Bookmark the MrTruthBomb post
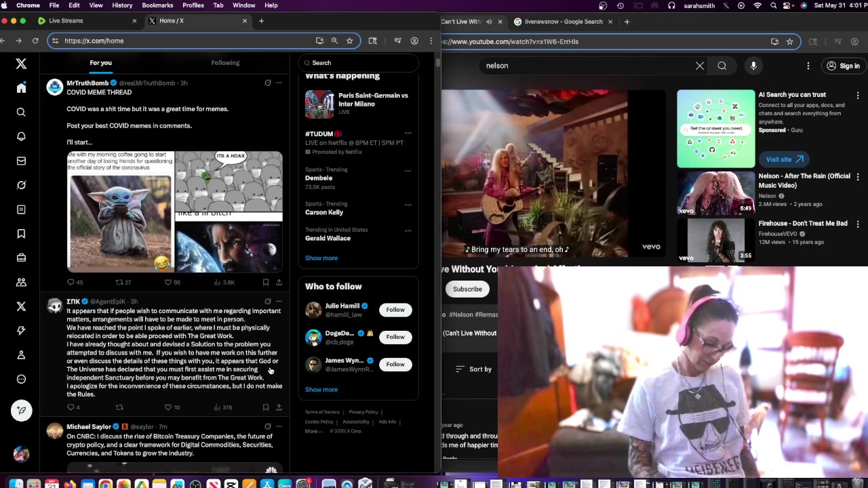 coord(266,282)
